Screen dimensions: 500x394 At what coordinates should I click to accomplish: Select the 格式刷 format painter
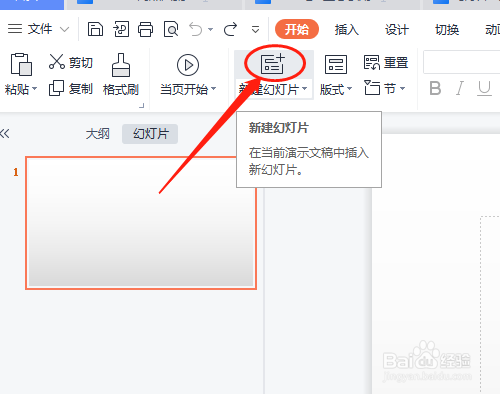tap(121, 75)
